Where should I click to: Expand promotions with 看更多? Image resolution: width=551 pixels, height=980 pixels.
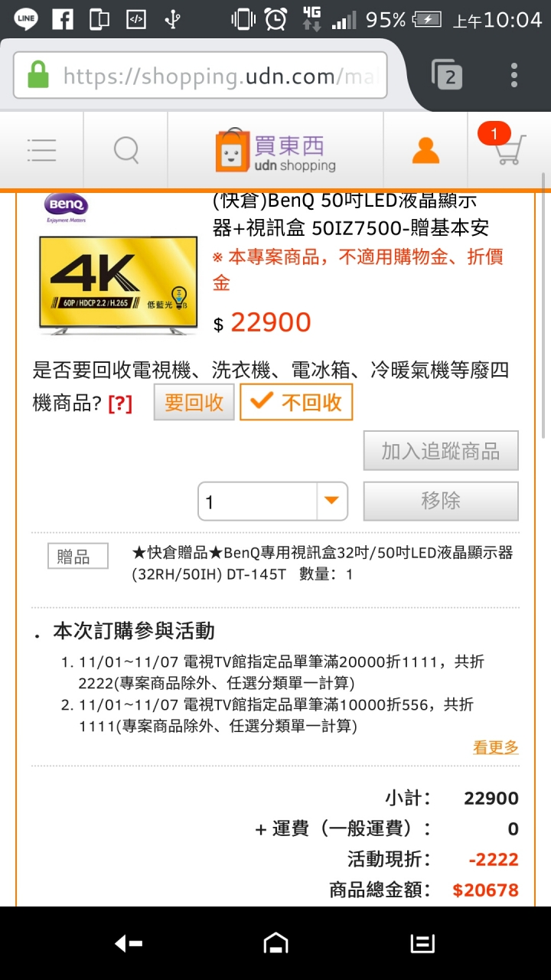(x=496, y=748)
